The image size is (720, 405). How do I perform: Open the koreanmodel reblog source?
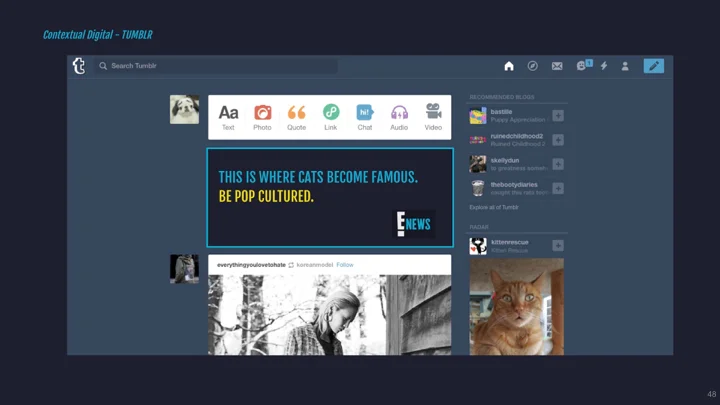coord(315,265)
